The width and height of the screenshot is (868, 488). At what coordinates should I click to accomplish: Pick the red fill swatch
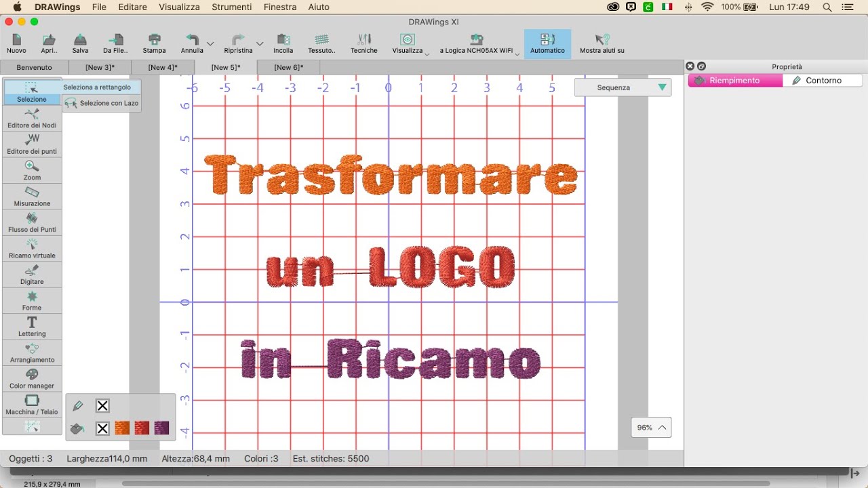[142, 428]
